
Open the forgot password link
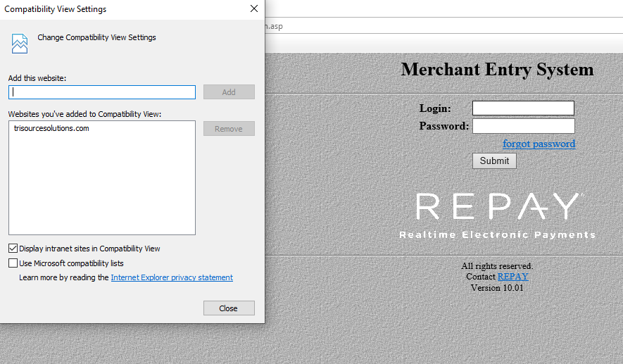tap(539, 144)
